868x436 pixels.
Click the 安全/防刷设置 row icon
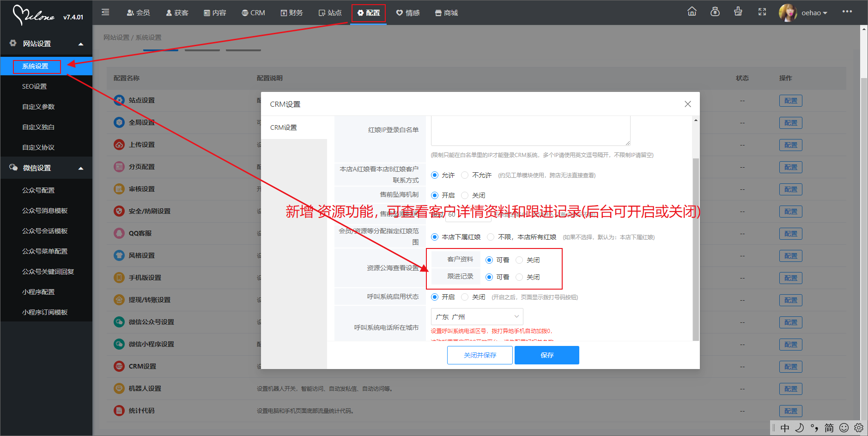pos(119,211)
